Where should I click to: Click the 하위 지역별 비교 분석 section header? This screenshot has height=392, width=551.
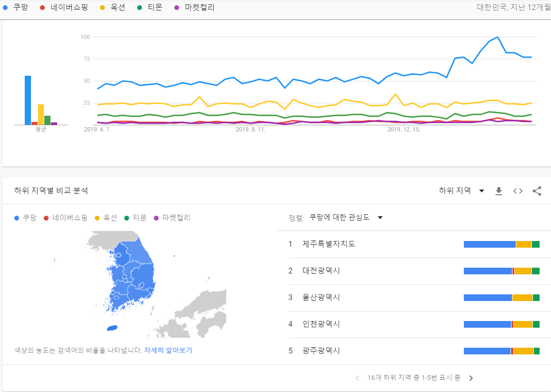coord(51,190)
